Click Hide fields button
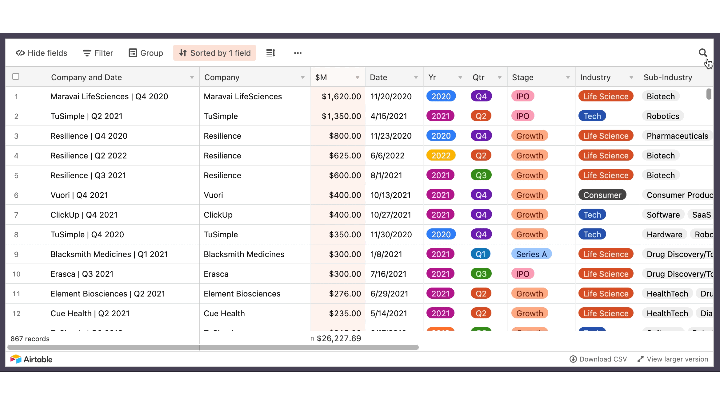Viewport: 720px width, 405px height. pyautogui.click(x=41, y=53)
